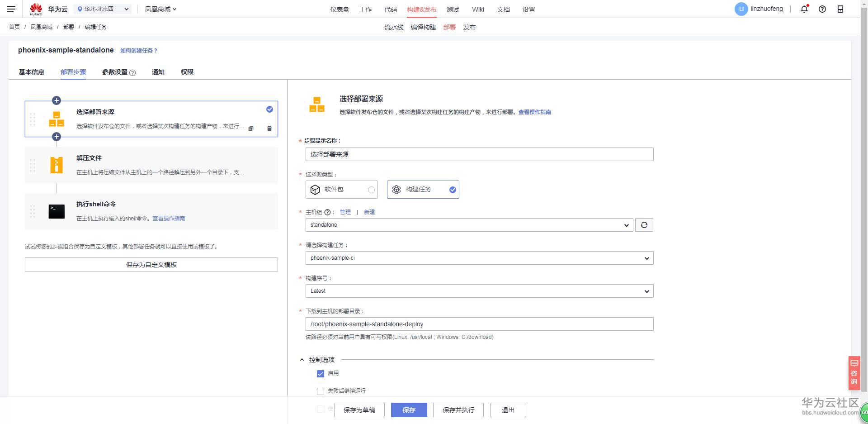The height and width of the screenshot is (424, 868).
Task: Click 保存并执行 button
Action: 458,410
